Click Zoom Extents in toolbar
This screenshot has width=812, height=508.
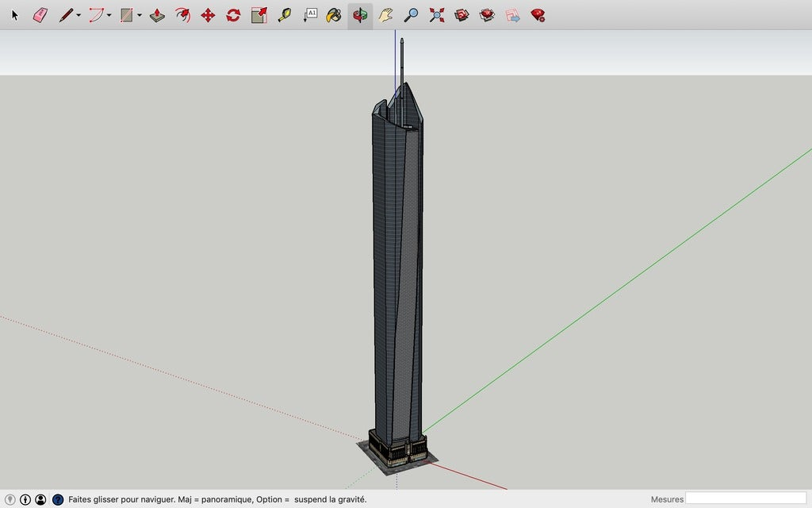pos(437,15)
